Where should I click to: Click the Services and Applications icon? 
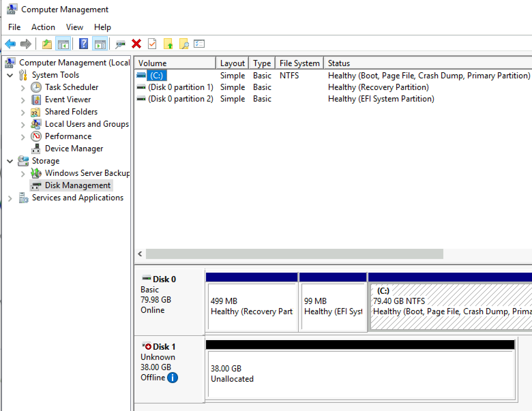click(x=24, y=198)
